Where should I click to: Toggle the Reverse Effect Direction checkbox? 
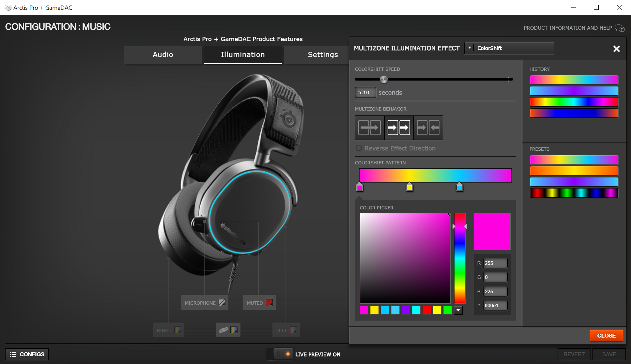pos(359,148)
